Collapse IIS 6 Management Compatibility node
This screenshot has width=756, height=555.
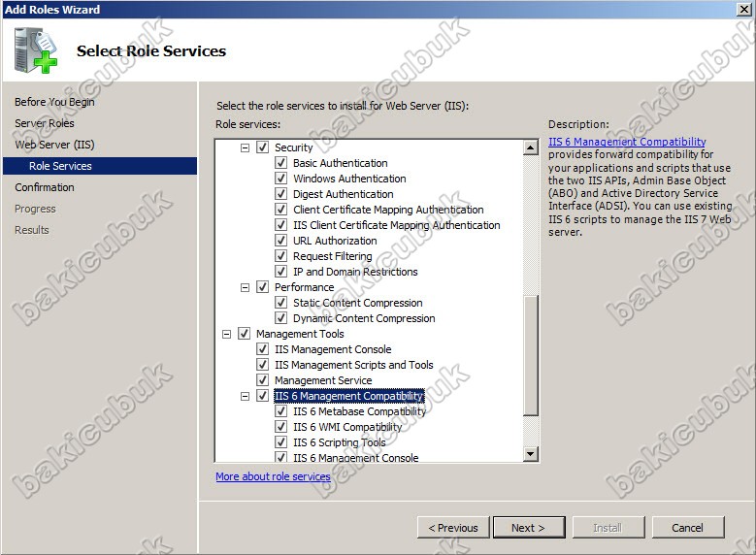point(245,396)
